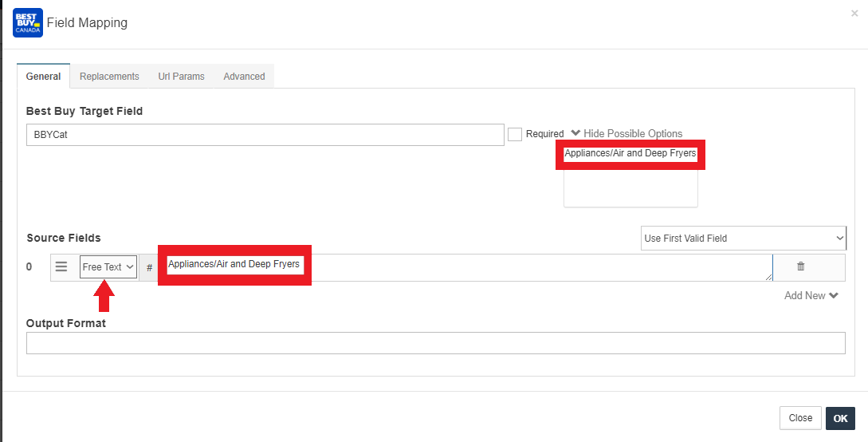Click the Close button
Screen dimensions: 868x442
point(800,418)
